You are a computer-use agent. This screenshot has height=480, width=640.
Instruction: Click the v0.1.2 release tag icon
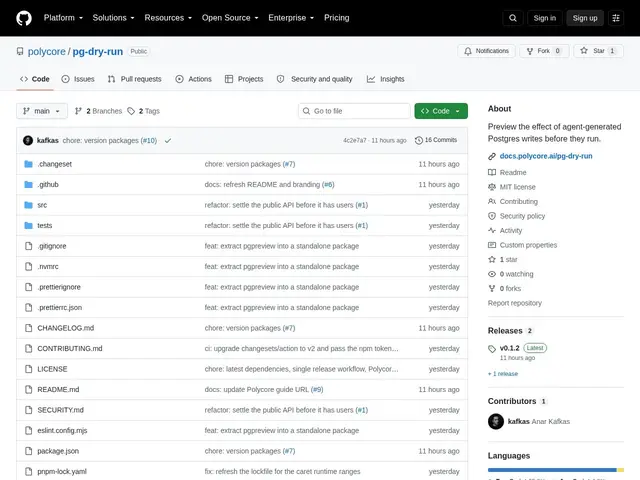tap(492, 349)
